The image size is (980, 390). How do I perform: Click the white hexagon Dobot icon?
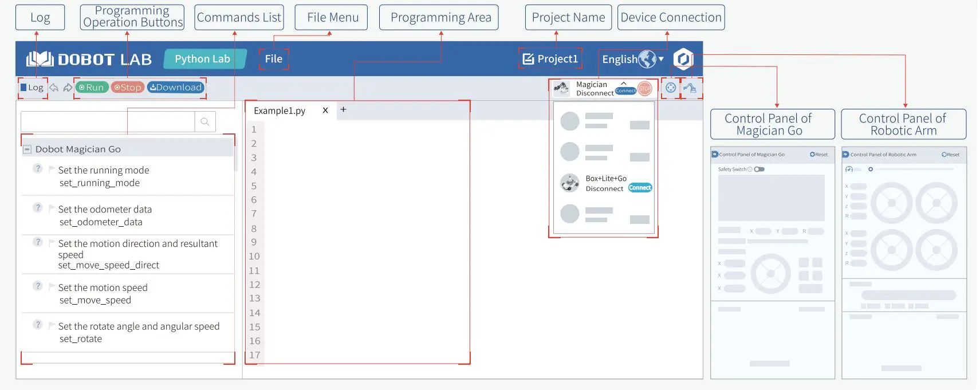[x=683, y=59]
